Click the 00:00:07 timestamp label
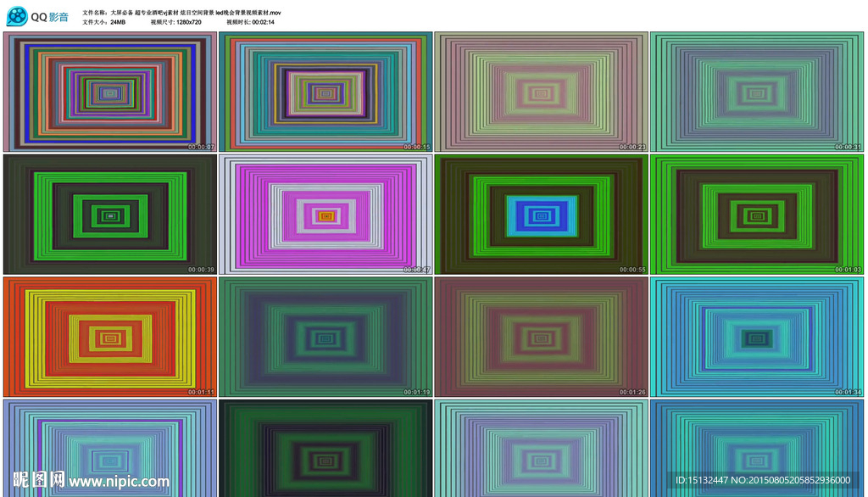 coord(201,148)
